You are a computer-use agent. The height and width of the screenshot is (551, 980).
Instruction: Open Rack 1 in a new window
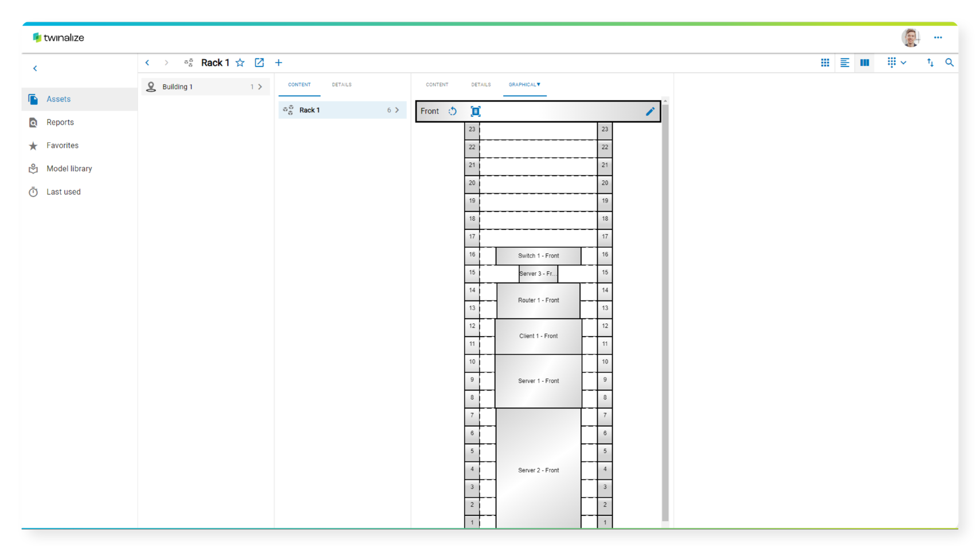[x=259, y=63]
